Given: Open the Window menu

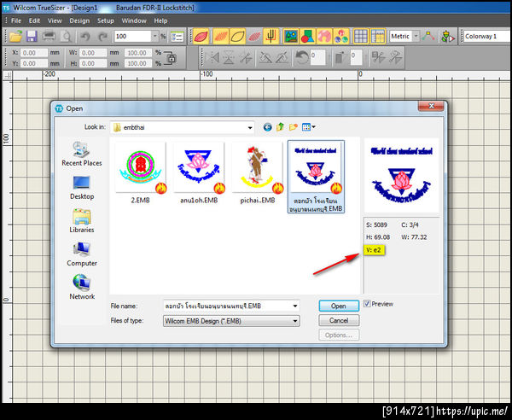Looking at the screenshot, I should 134,20.
